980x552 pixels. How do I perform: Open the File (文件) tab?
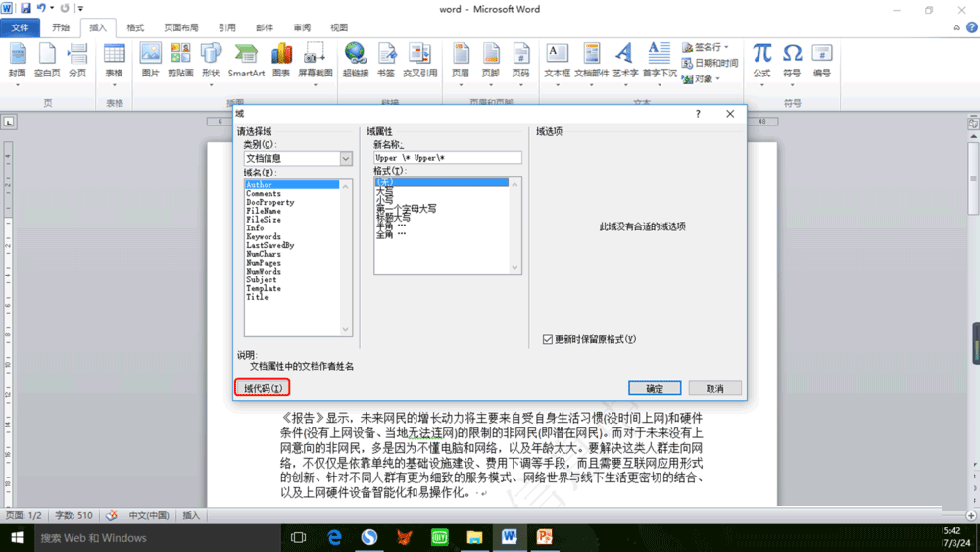20,27
